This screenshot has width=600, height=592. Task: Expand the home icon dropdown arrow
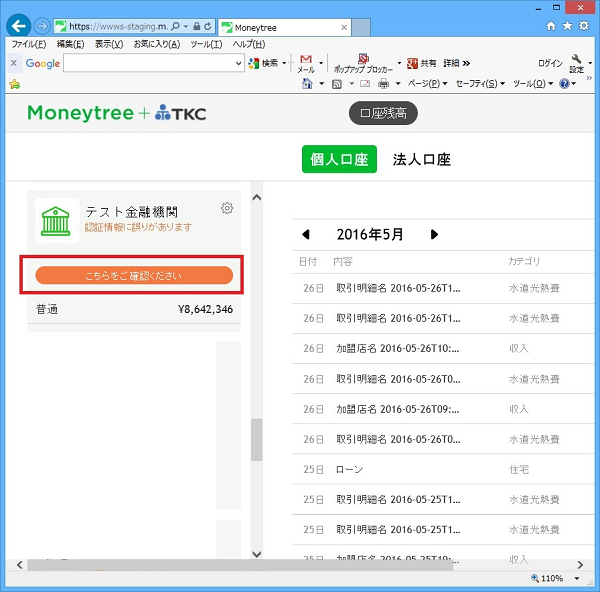pos(321,84)
